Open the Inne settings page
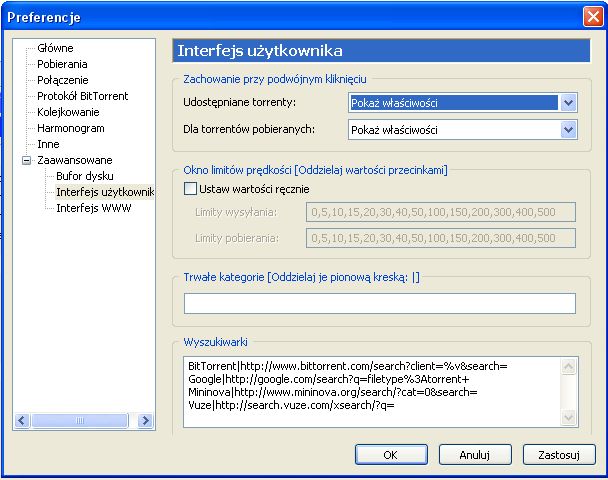Image resolution: width=608 pixels, height=480 pixels. click(48, 144)
